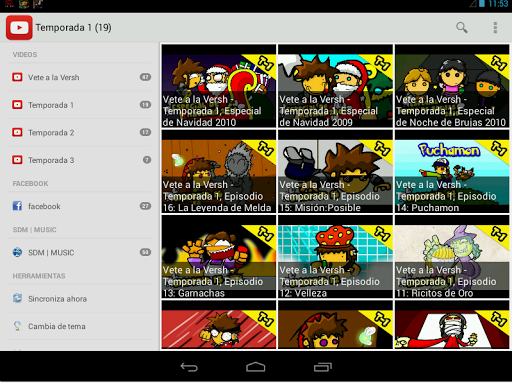Viewport: 512px width, 383px height.
Task: Choose Cambia de tema option
Action: click(80, 326)
